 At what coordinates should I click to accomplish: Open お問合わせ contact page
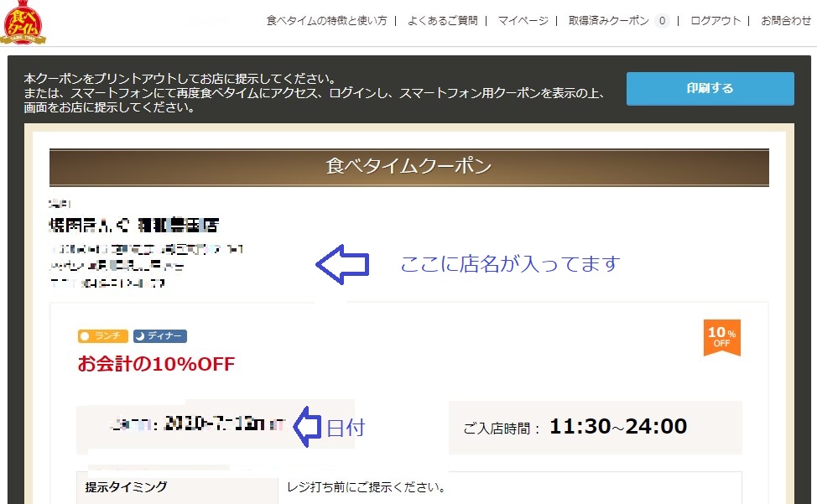(786, 21)
